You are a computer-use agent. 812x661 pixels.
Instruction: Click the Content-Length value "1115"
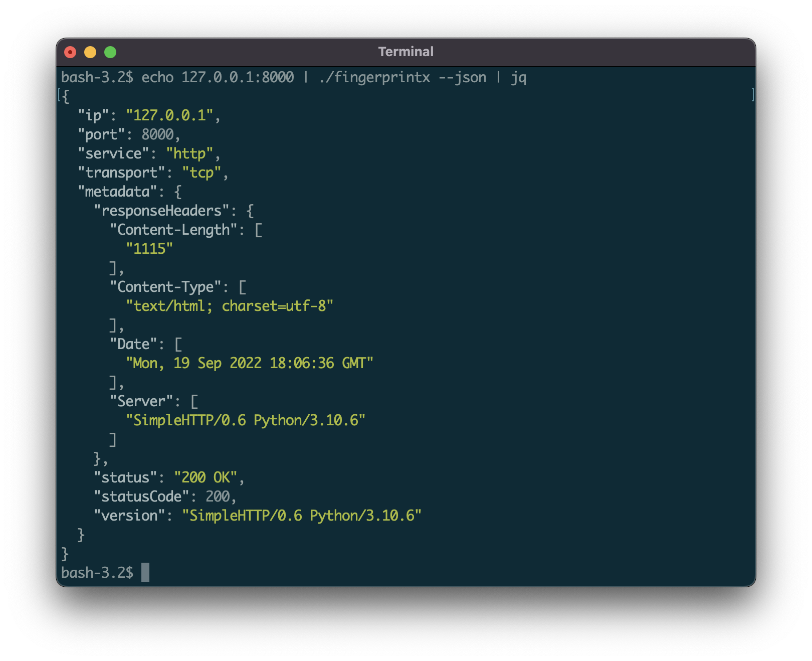149,249
